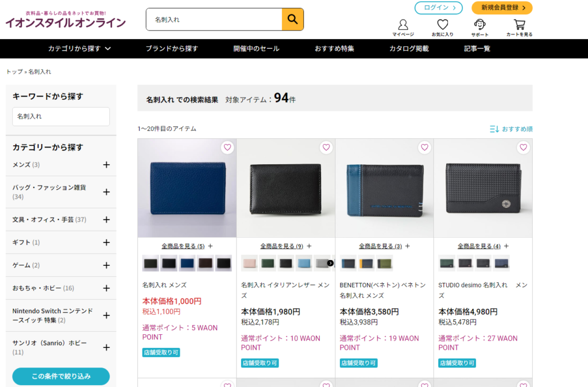
Task: Open the ブランドから探す menu
Action: click(x=172, y=49)
